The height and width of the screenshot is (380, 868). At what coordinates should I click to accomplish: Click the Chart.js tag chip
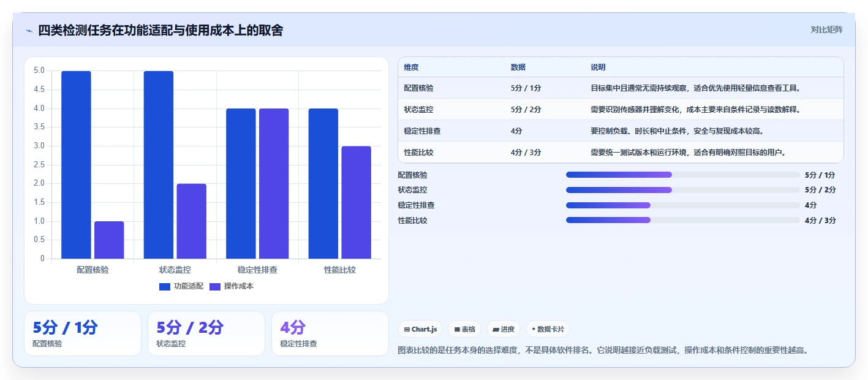421,329
